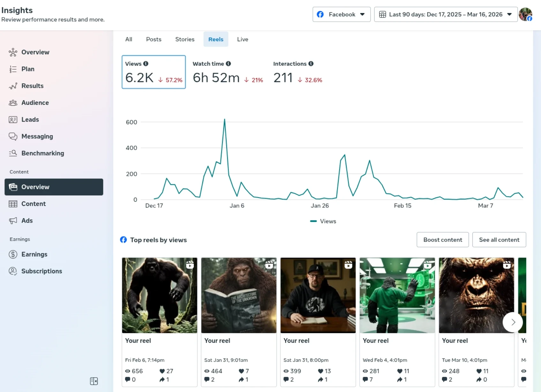Click the Watch time info icon
The image size is (541, 392).
coord(228,64)
